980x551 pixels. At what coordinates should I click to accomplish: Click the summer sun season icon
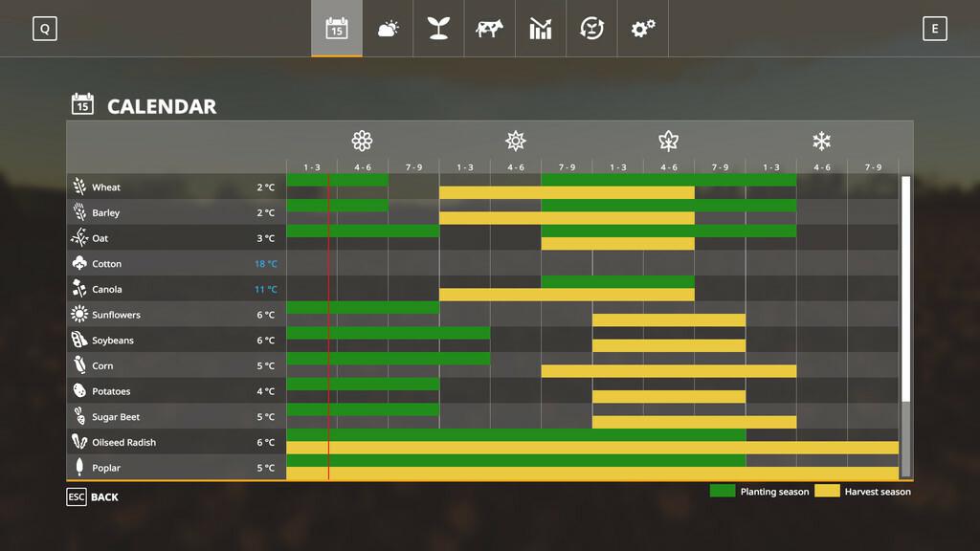tap(516, 142)
